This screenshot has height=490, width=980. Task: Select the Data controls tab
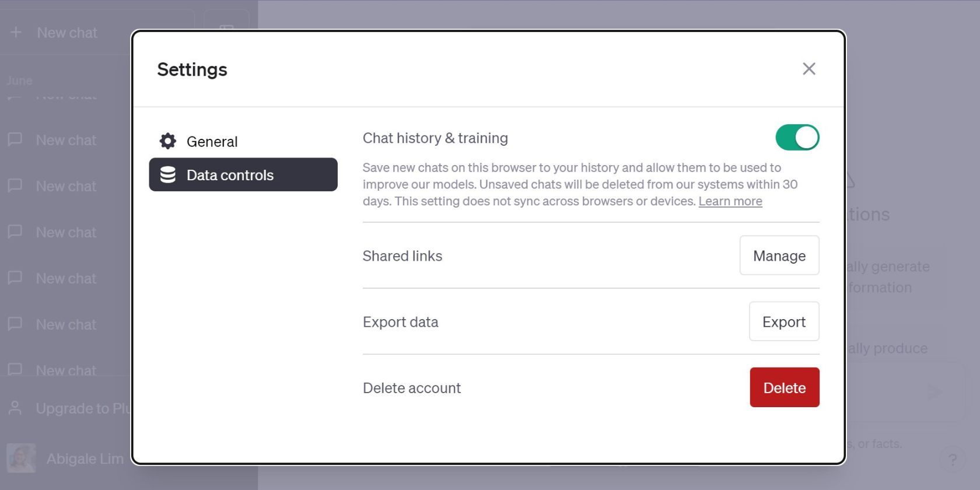pos(243,175)
